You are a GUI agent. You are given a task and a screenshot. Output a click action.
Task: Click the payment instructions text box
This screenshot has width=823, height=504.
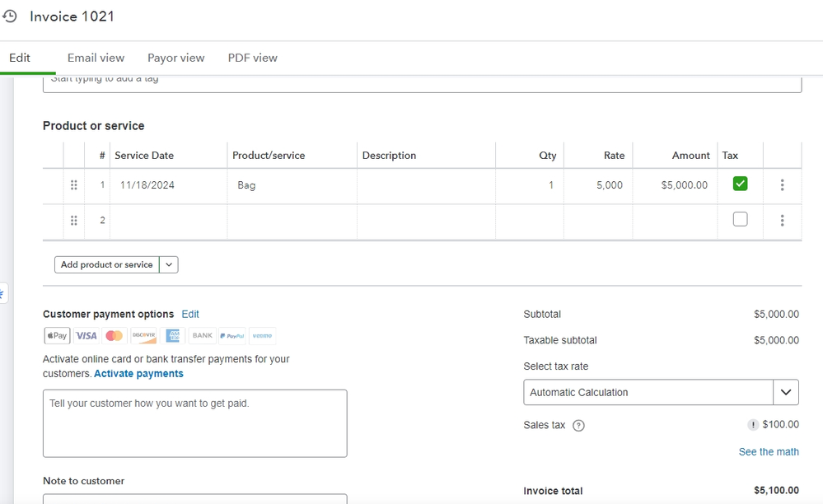tap(194, 423)
